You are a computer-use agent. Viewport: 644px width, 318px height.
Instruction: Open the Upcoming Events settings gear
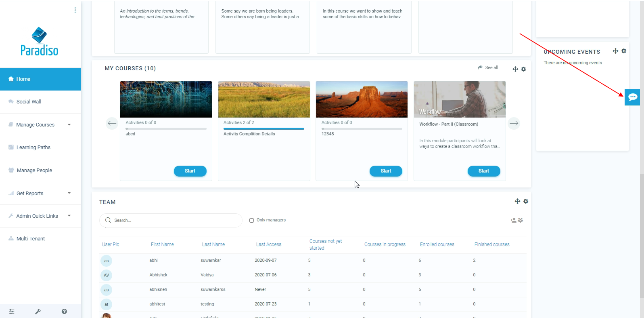[x=624, y=51]
